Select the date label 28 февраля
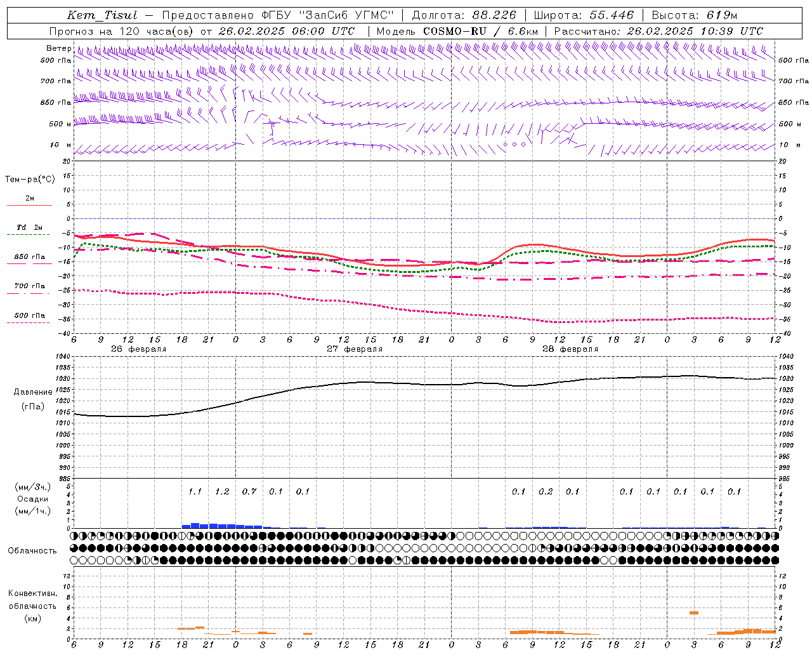Image resolution: width=812 pixels, height=650 pixels. [x=570, y=349]
